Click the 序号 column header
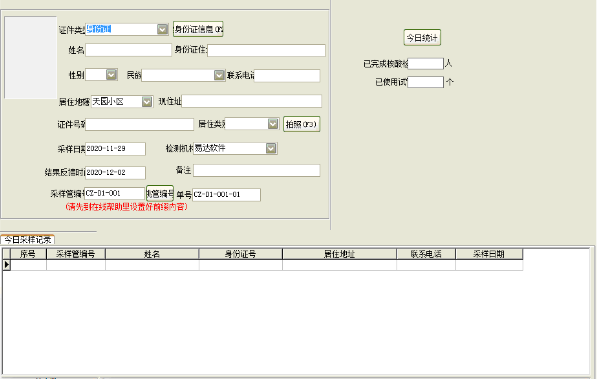The image size is (597, 379). [x=28, y=254]
